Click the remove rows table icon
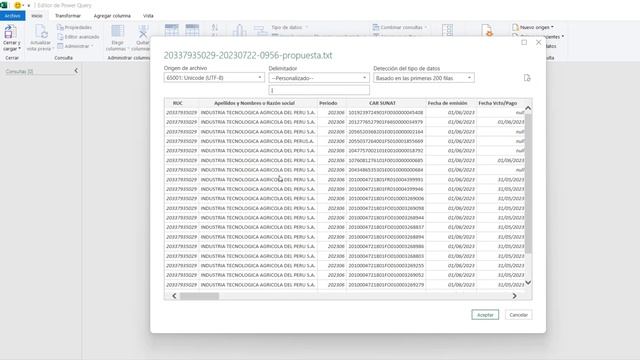This screenshot has width=640, height=360. (x=192, y=30)
